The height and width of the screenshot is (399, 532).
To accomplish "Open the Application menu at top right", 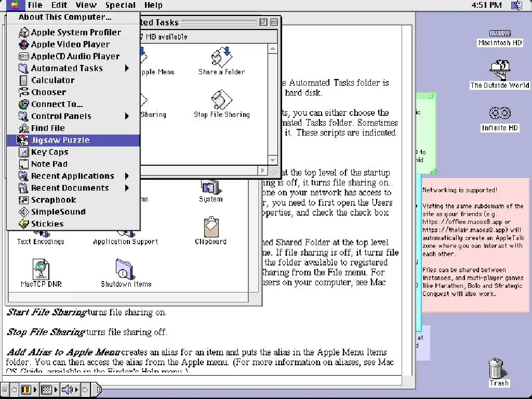I will click(517, 5).
